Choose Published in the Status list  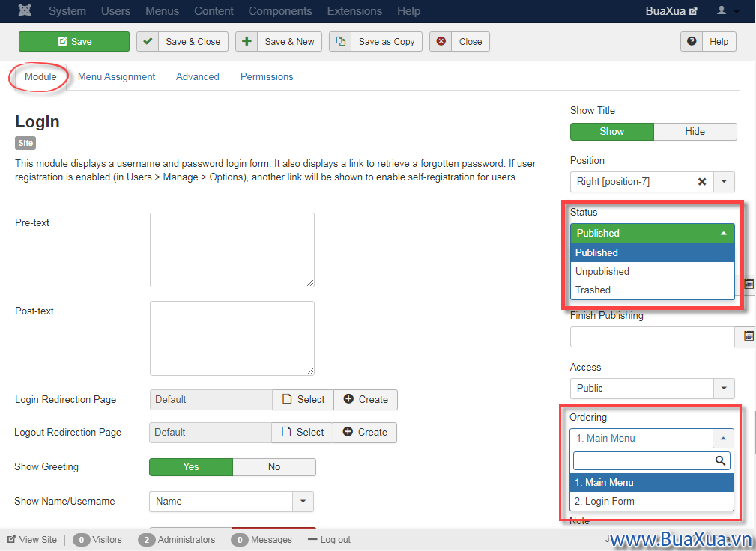pos(653,252)
